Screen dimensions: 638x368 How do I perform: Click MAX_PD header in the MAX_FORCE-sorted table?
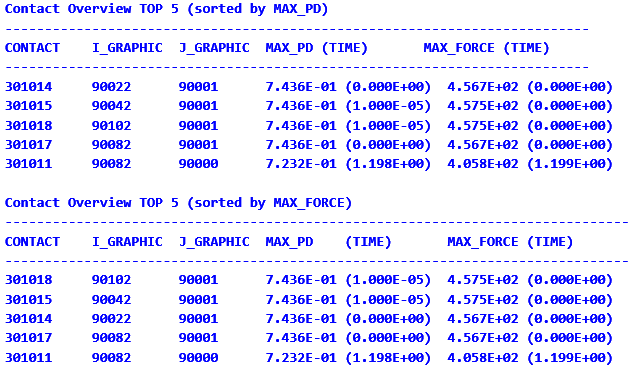289,242
